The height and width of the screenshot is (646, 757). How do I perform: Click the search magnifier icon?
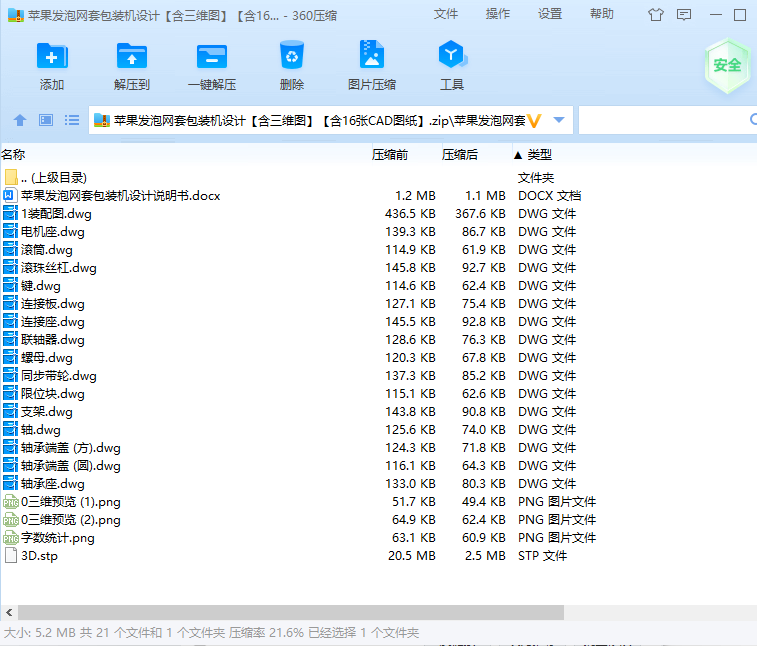[x=753, y=119]
